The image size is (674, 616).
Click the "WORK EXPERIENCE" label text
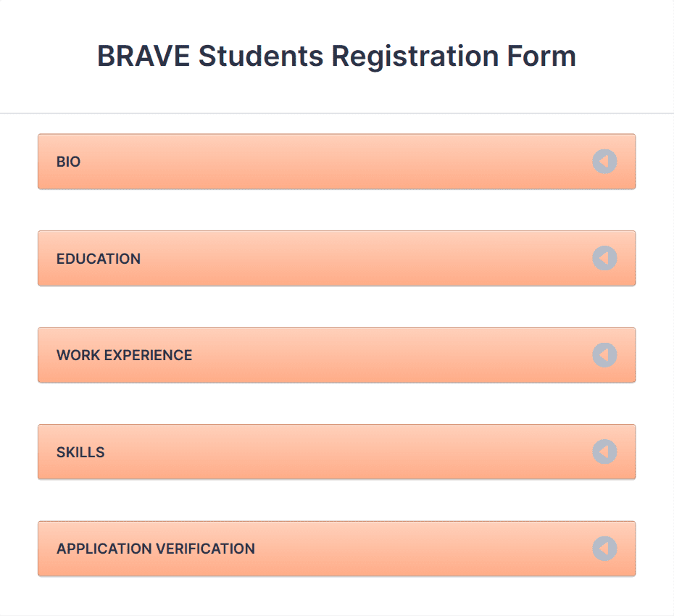tap(124, 356)
